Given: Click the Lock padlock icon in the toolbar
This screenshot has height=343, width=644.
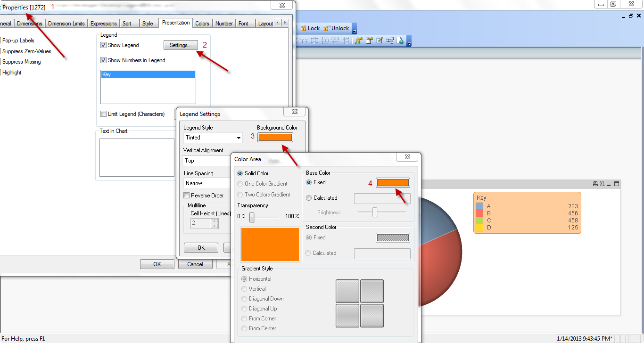Looking at the screenshot, I should pos(304,28).
